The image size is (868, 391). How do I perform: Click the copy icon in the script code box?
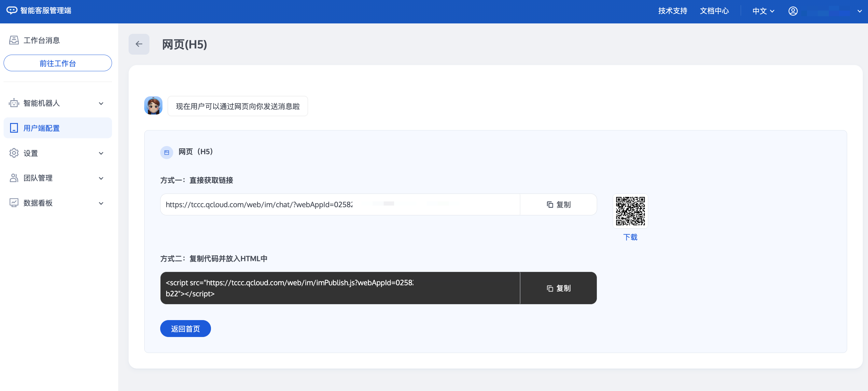pyautogui.click(x=550, y=288)
